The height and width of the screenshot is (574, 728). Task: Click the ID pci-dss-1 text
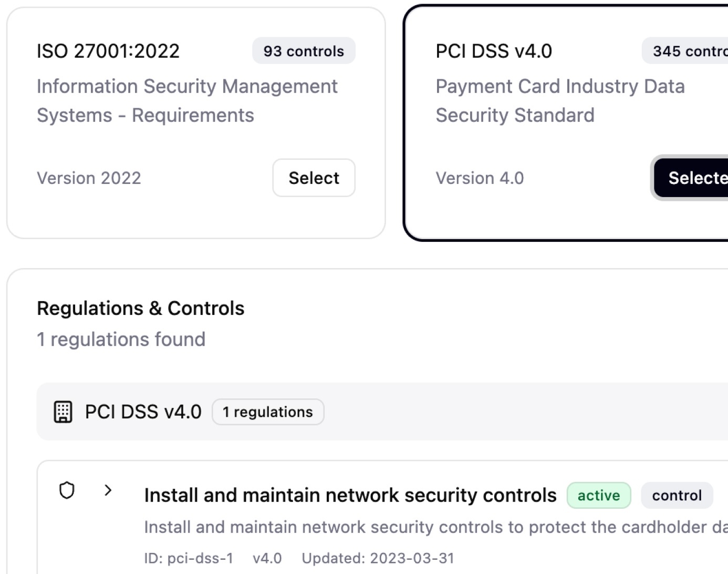pyautogui.click(x=189, y=558)
